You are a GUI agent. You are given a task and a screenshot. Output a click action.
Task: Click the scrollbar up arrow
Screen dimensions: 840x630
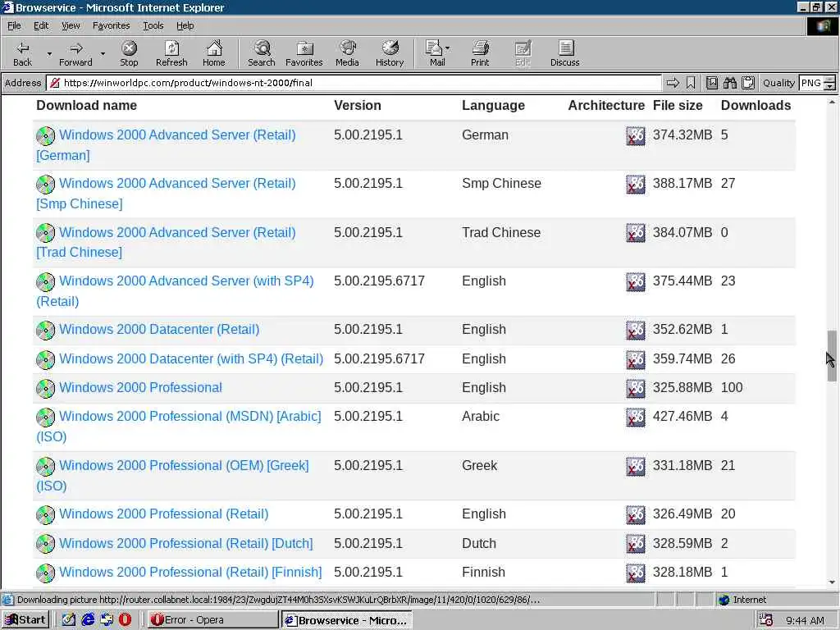click(832, 101)
